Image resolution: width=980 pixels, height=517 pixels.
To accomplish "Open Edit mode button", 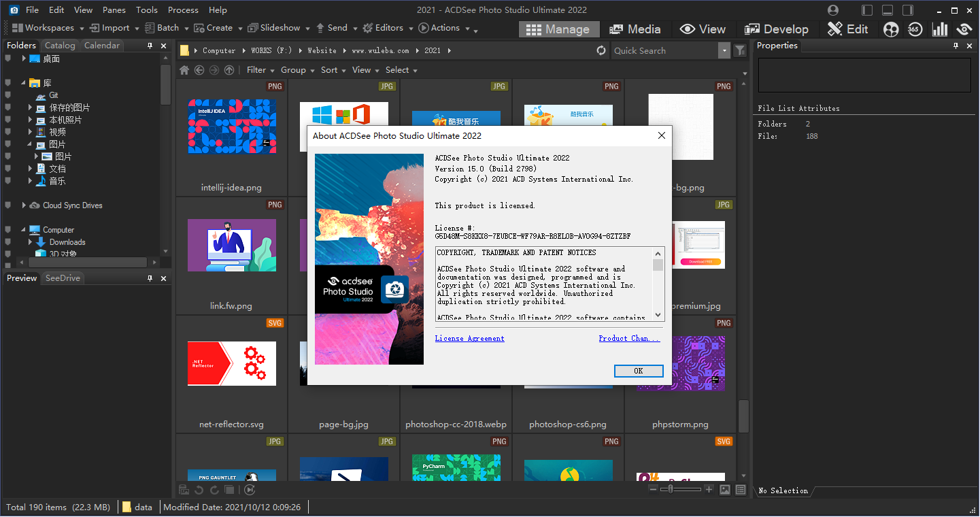I will pos(848,29).
